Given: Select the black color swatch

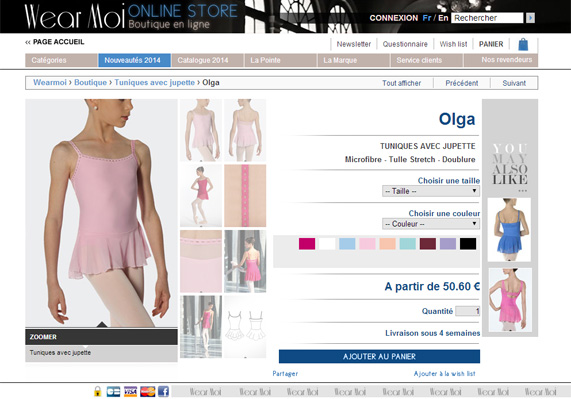Looking at the screenshot, I should tap(468, 244).
